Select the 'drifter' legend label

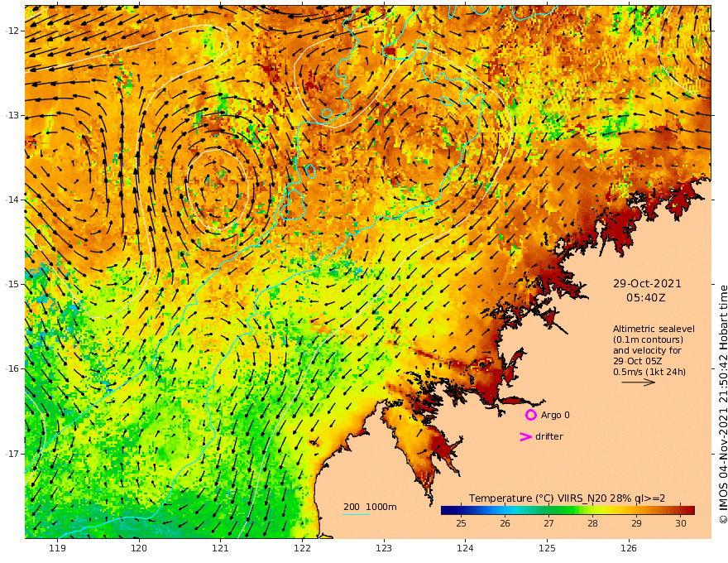click(549, 436)
